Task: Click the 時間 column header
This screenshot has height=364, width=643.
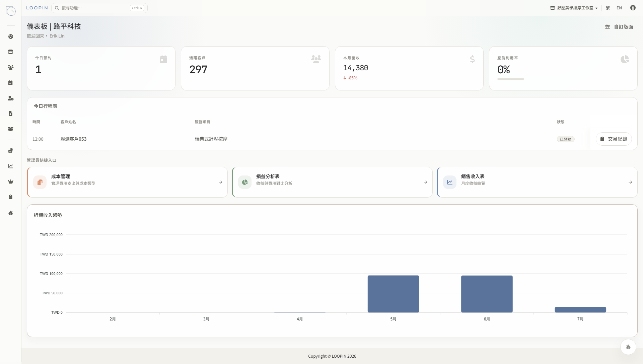Action: click(36, 122)
